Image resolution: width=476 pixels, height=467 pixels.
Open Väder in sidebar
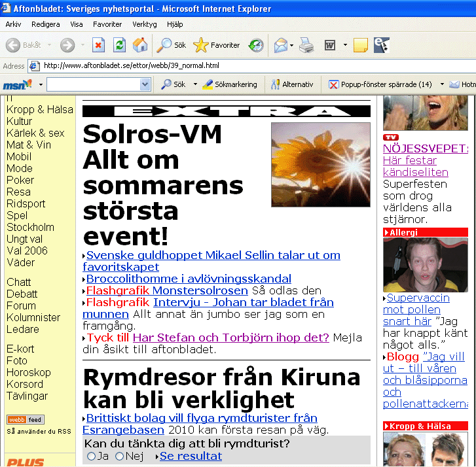coord(21,263)
